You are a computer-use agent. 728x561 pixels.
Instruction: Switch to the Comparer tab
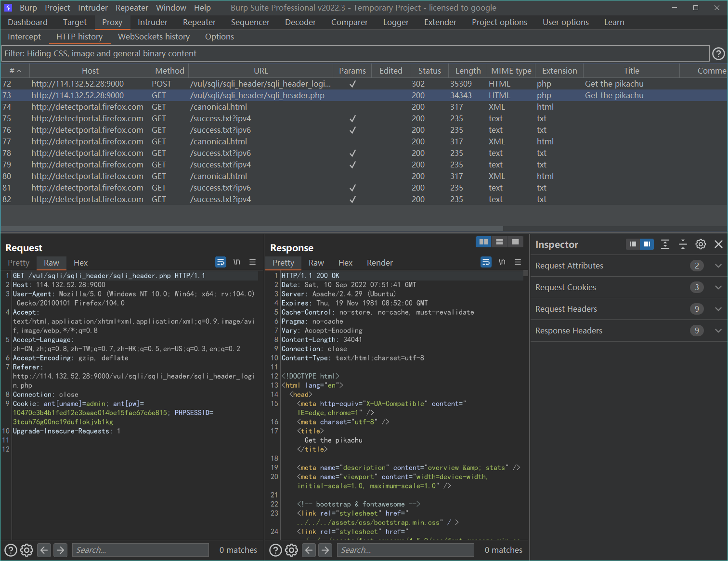349,22
